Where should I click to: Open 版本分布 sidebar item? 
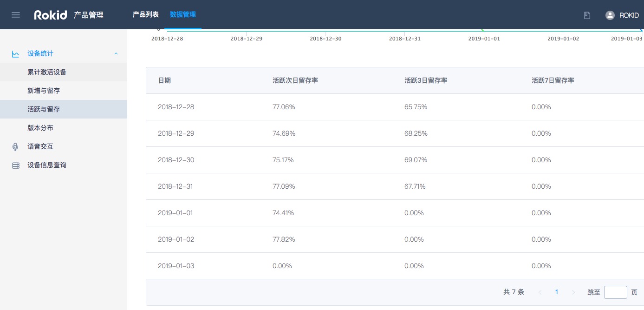(40, 128)
